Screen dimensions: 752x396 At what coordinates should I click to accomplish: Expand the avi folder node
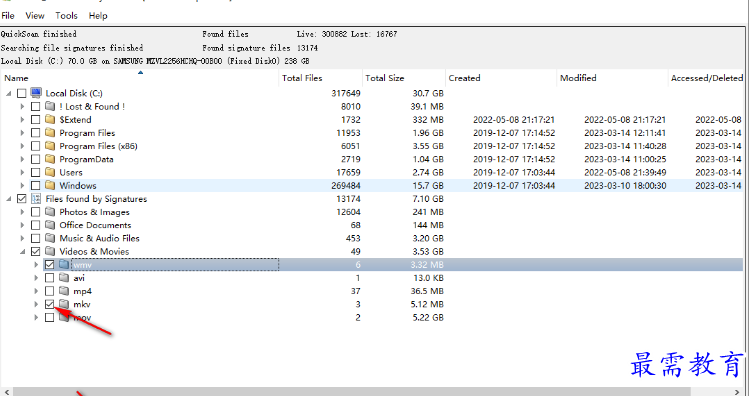pyautogui.click(x=36, y=278)
